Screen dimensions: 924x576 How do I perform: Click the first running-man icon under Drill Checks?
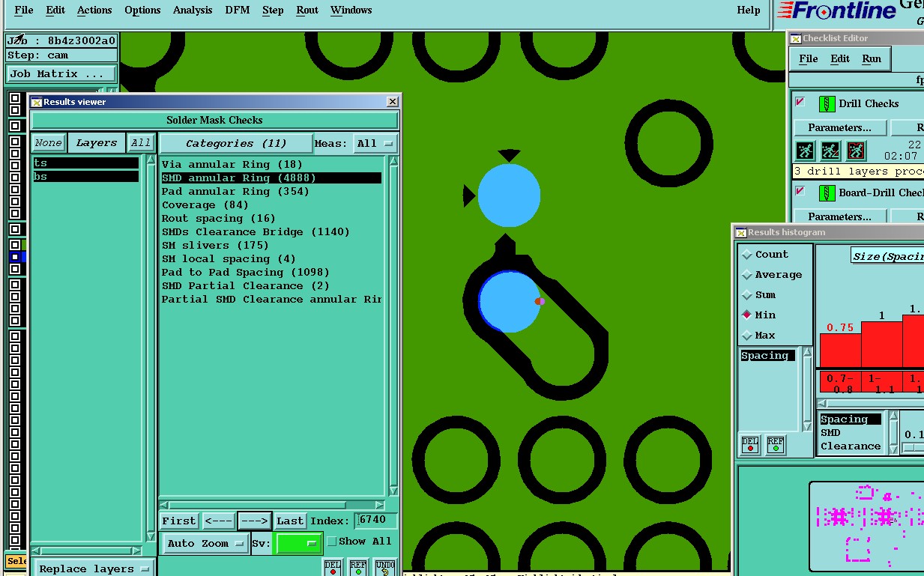click(805, 151)
